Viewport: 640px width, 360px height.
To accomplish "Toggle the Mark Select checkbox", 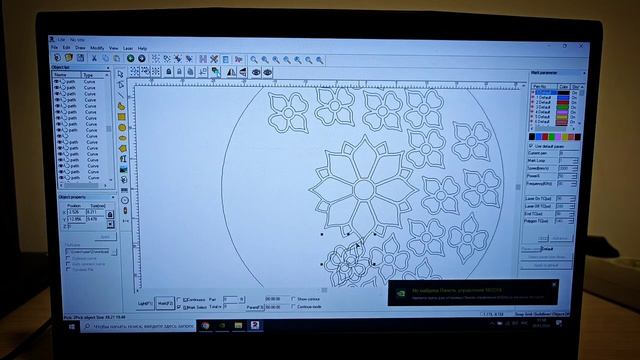I will (179, 307).
